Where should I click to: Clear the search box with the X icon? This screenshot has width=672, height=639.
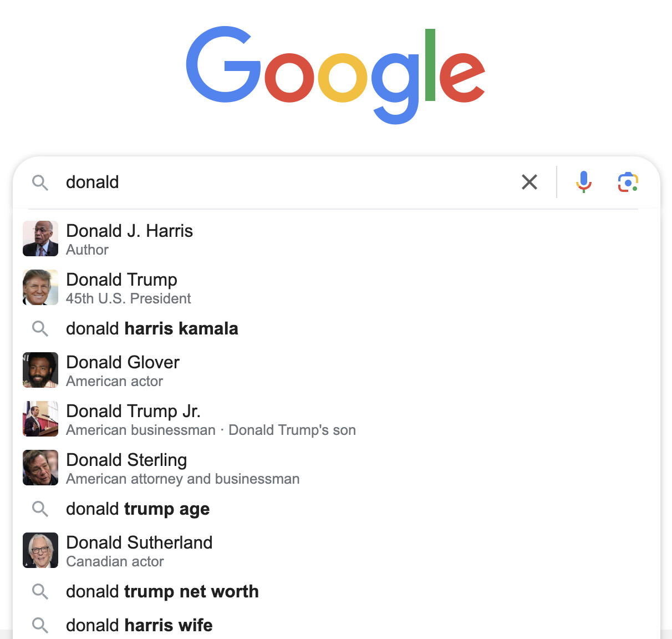pos(530,182)
